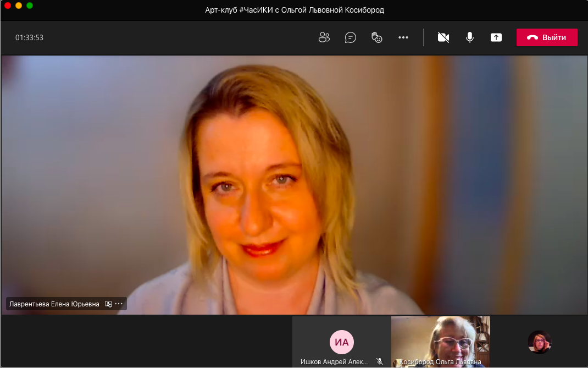
Task: Turn on the camera
Action: [443, 37]
